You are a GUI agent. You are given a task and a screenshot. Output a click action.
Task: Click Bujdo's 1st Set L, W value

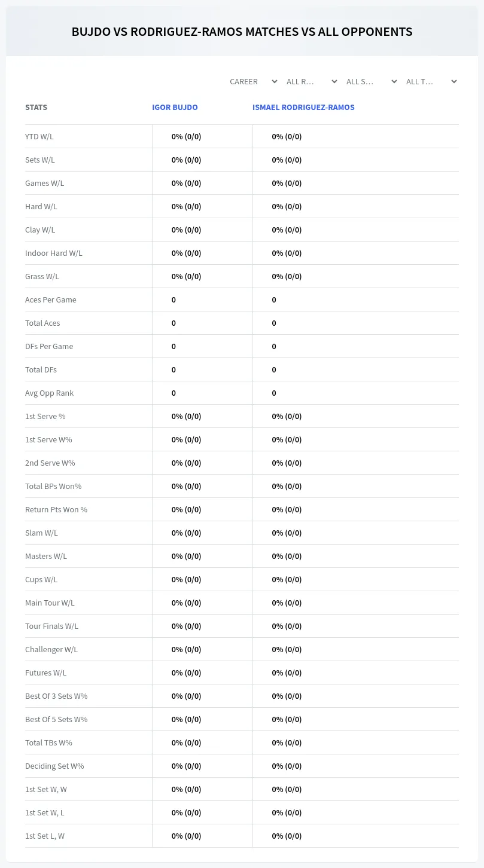pyautogui.click(x=186, y=836)
